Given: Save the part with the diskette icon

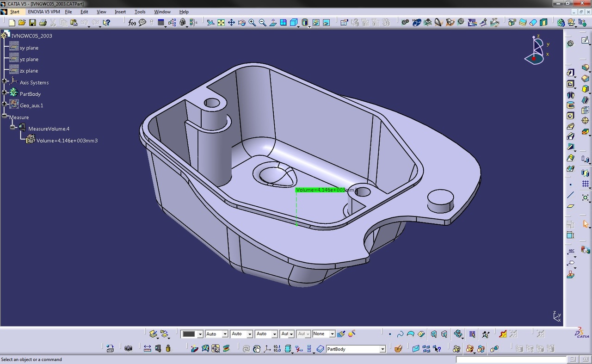Looking at the screenshot, I should tap(32, 22).
